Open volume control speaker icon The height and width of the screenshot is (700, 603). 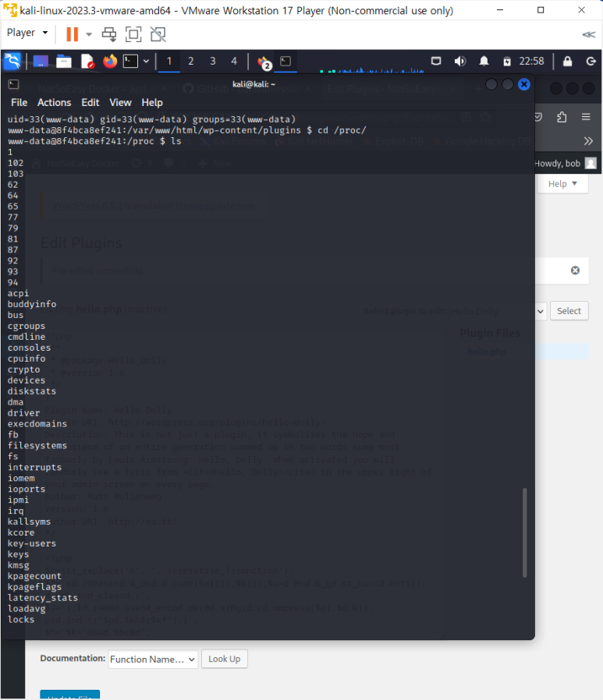point(460,61)
